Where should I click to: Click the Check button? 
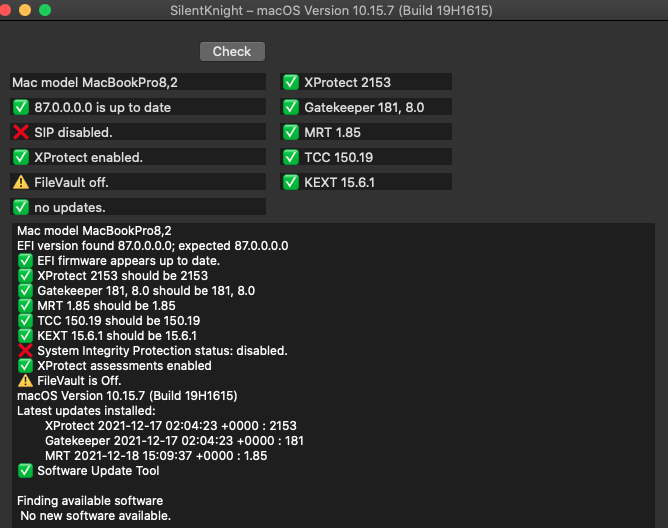232,52
